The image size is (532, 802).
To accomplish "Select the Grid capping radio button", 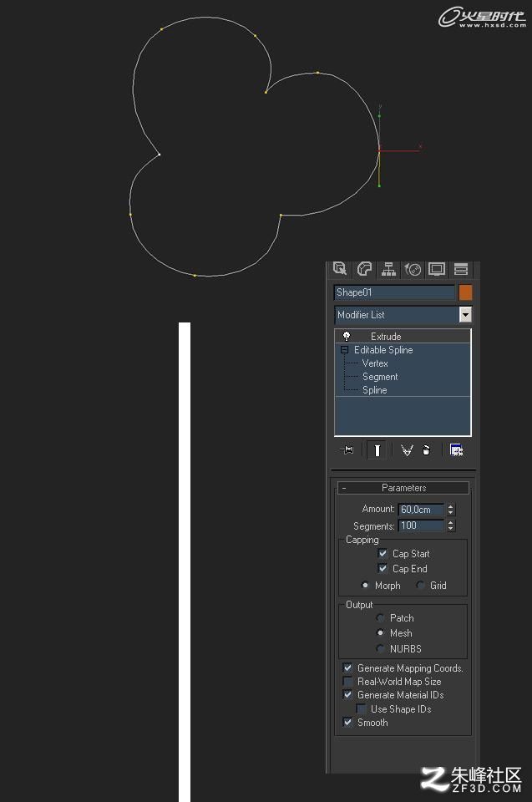I will [x=420, y=585].
